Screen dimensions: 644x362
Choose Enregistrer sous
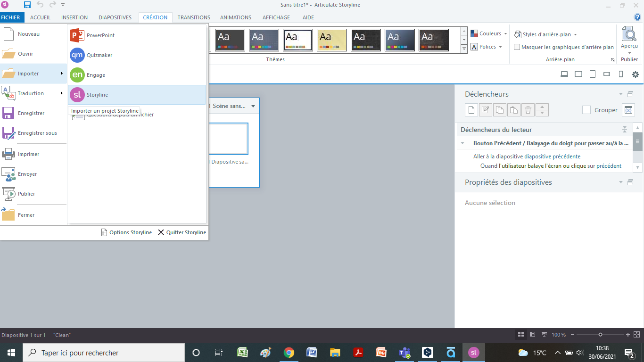(33, 133)
